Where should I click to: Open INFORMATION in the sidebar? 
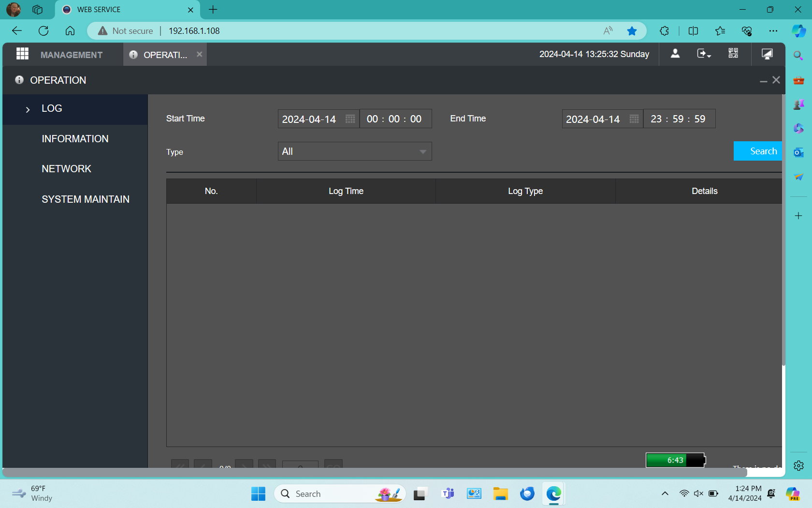(x=75, y=139)
